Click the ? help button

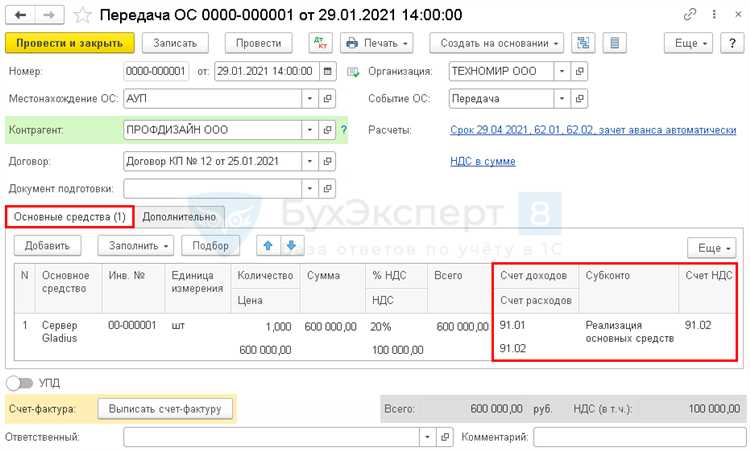point(732,43)
